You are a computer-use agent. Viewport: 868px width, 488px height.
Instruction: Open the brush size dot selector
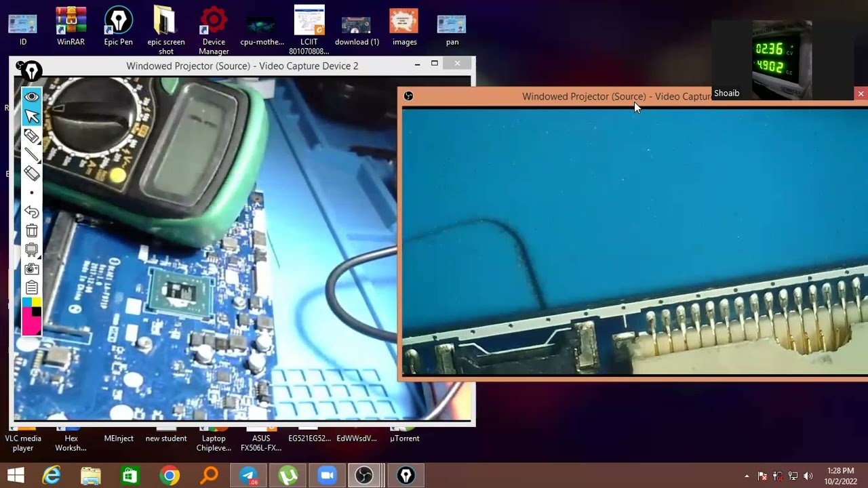tap(31, 193)
